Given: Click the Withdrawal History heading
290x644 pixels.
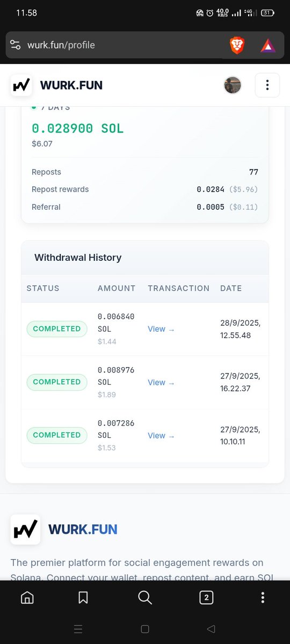Looking at the screenshot, I should pyautogui.click(x=78, y=258).
